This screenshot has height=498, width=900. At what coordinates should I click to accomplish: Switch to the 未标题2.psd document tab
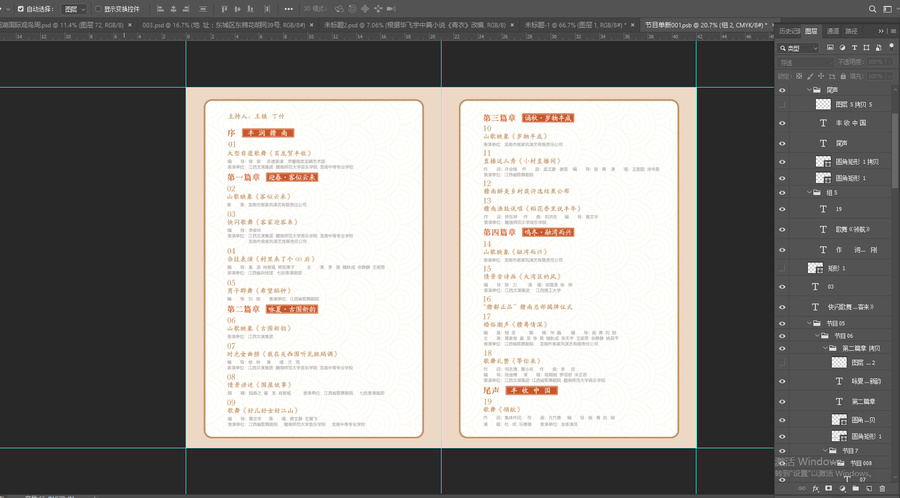pos(414,25)
